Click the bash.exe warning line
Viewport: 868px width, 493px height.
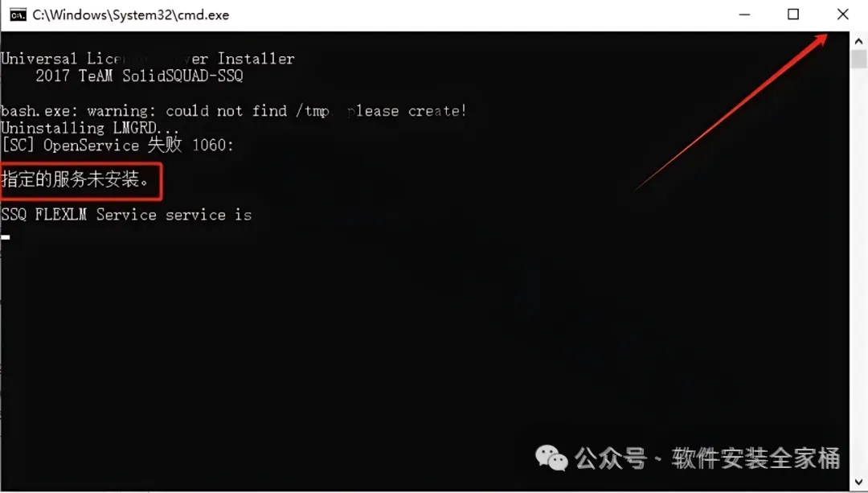pyautogui.click(x=234, y=111)
